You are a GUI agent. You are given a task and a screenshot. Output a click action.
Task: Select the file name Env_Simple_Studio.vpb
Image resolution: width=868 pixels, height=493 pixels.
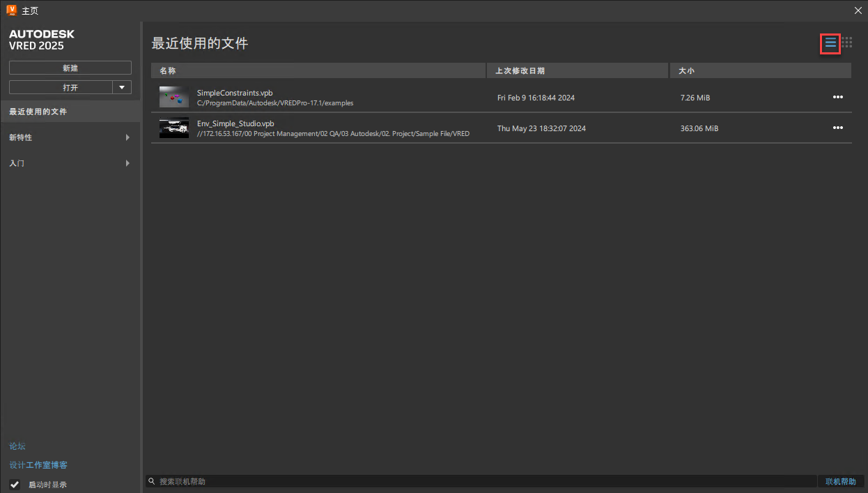[235, 123]
